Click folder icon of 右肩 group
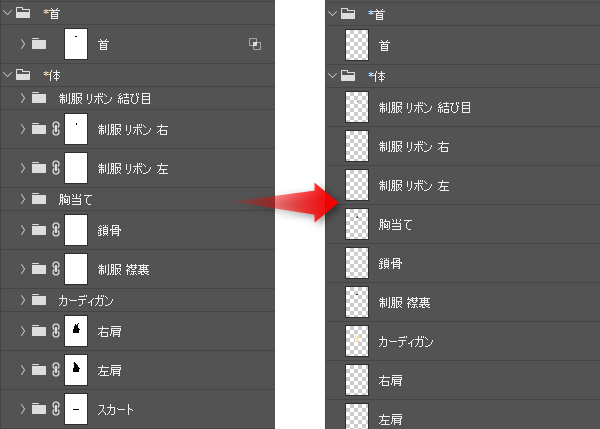Viewport: 600px width, 429px height. [39, 331]
